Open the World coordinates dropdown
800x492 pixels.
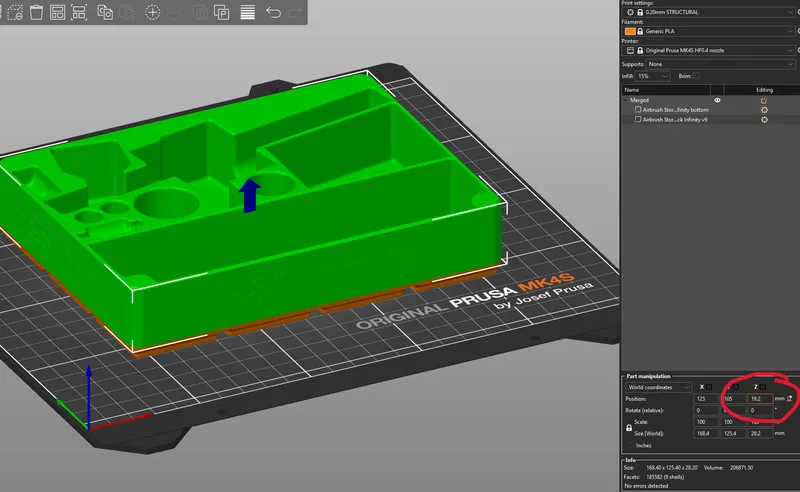[658, 387]
